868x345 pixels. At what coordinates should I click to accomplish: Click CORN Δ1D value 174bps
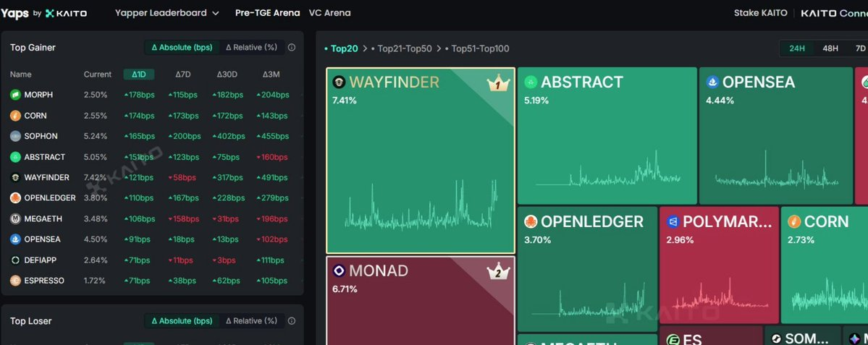[x=140, y=116]
